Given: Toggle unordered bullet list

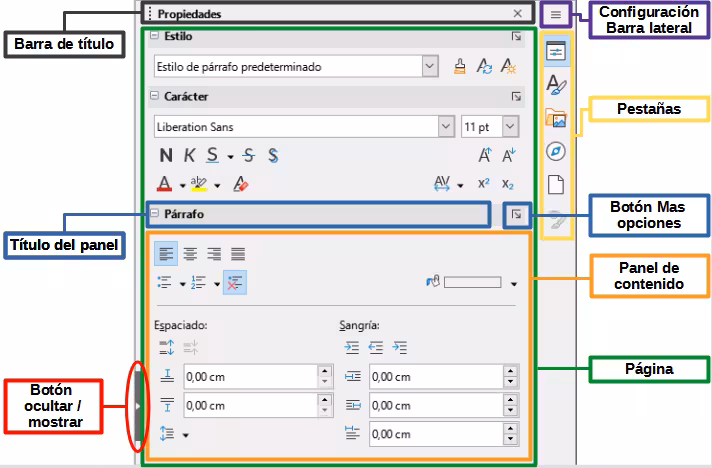Looking at the screenshot, I should [x=164, y=282].
